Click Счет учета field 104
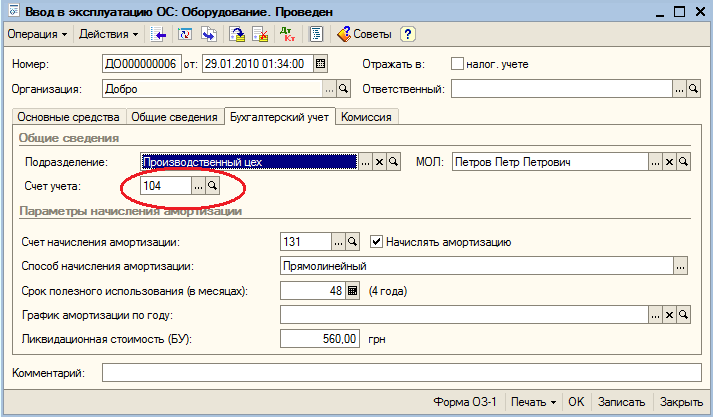This screenshot has width=713, height=417. (x=166, y=186)
